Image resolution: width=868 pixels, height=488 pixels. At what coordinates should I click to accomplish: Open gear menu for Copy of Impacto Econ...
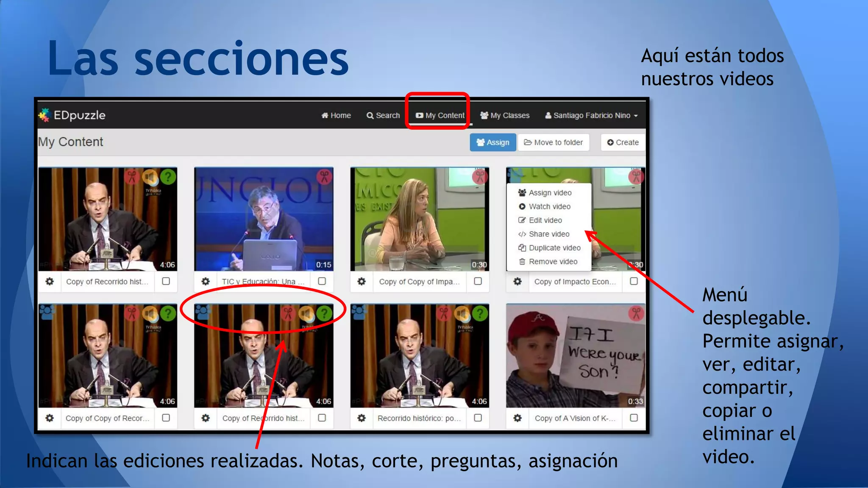(x=517, y=281)
